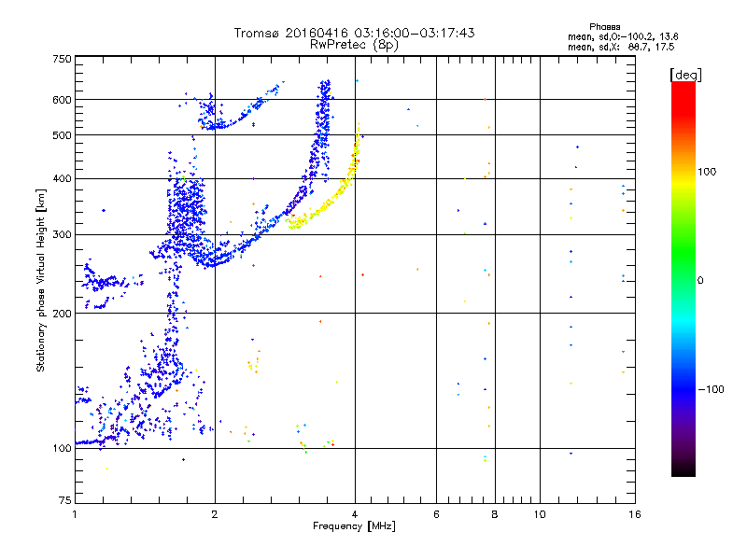747x560 pixels.
Task: Click the 'mean, sd,X: 88.7, 17.5' statistic
Action: [621, 47]
